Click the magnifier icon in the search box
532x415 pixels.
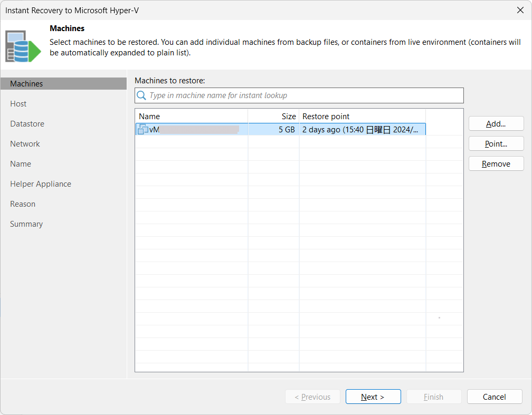tap(141, 95)
